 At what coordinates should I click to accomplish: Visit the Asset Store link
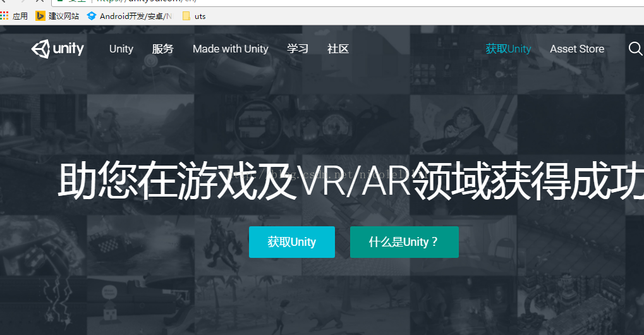coord(577,49)
